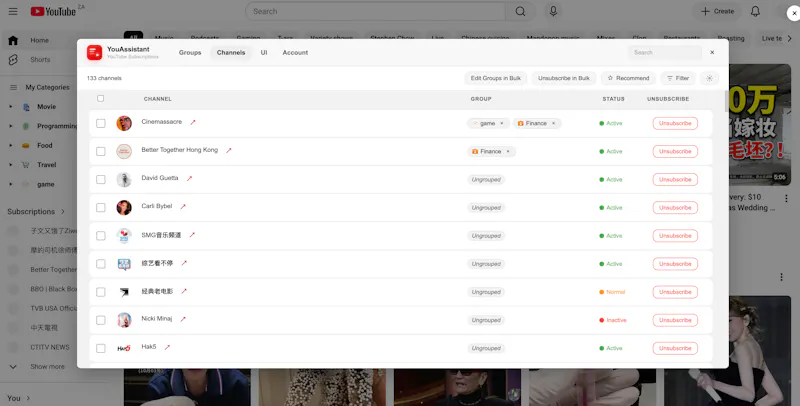The image size is (800, 406).
Task: Tick the 综艺看不停 row checkbox
Action: point(101,264)
